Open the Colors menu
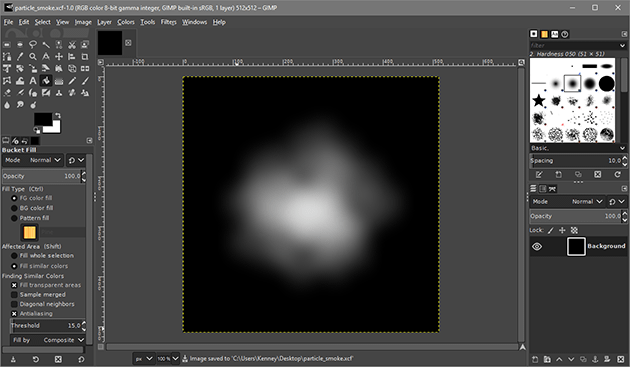Viewport: 630px width, 367px height. 126,22
